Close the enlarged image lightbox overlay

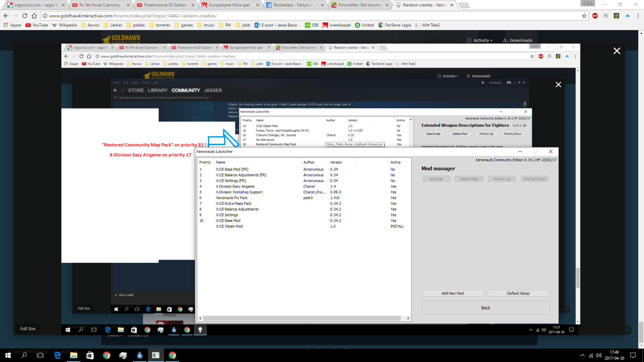pos(616,51)
